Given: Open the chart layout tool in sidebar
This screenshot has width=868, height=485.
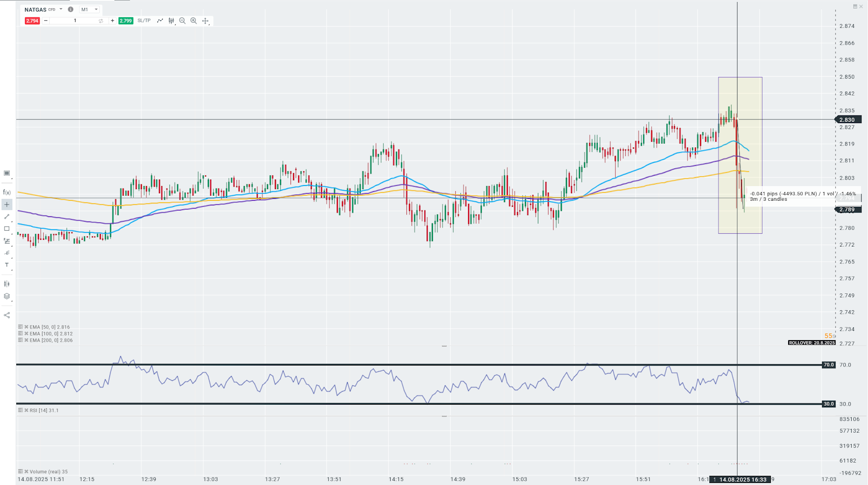Looking at the screenshot, I should click(7, 173).
